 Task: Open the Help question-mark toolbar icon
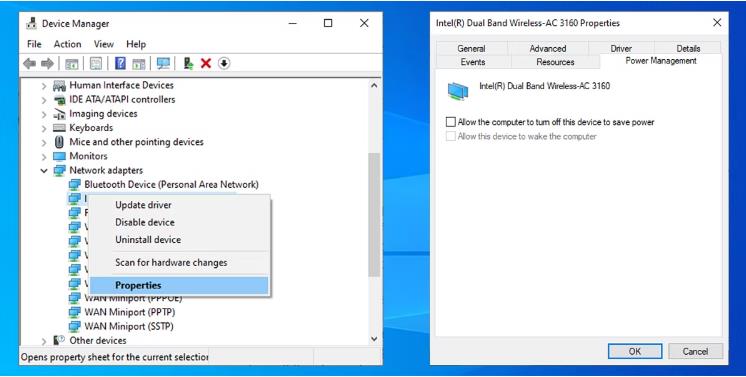120,63
